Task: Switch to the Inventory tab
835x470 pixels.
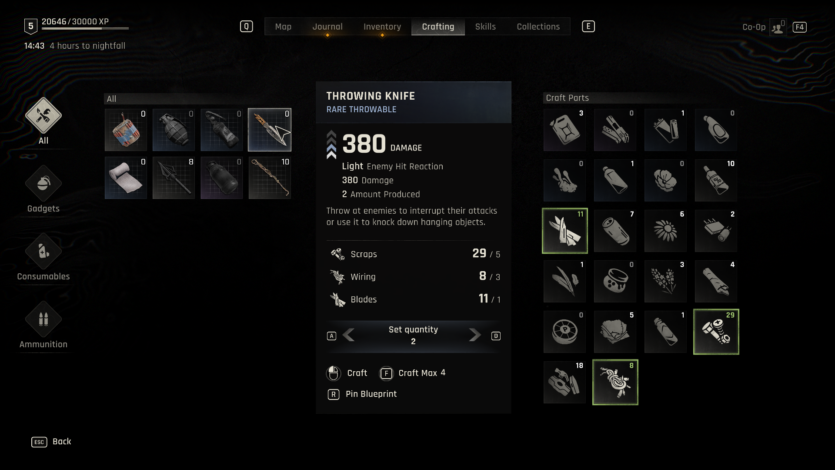Action: tap(382, 27)
